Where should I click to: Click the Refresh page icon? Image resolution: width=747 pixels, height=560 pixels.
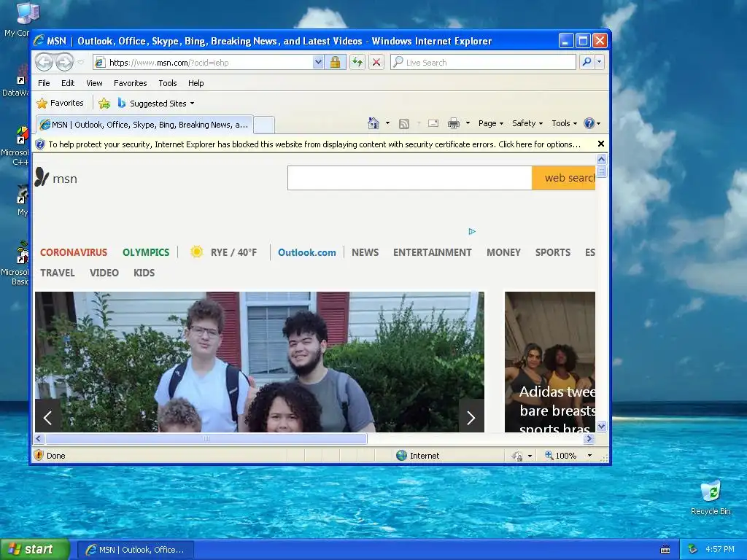click(x=357, y=63)
